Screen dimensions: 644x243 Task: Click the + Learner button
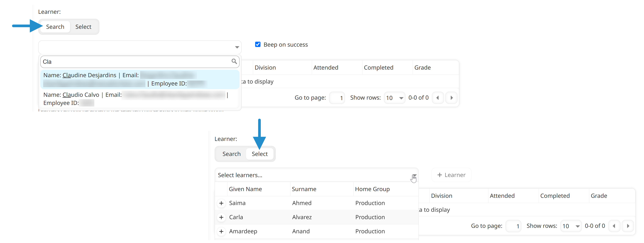pyautogui.click(x=451, y=175)
